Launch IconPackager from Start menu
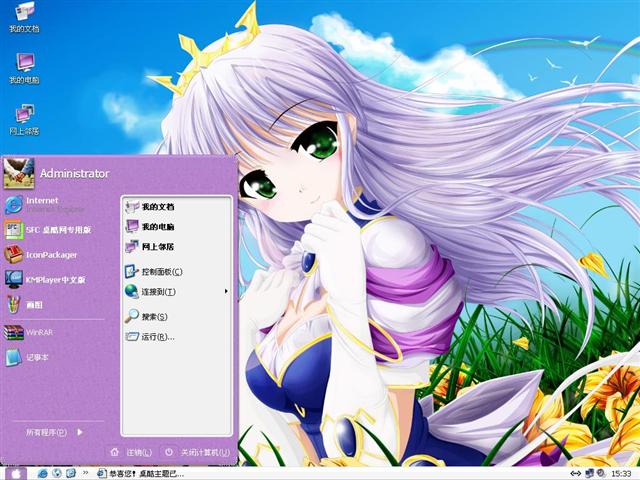The height and width of the screenshot is (480, 640). (x=41, y=255)
